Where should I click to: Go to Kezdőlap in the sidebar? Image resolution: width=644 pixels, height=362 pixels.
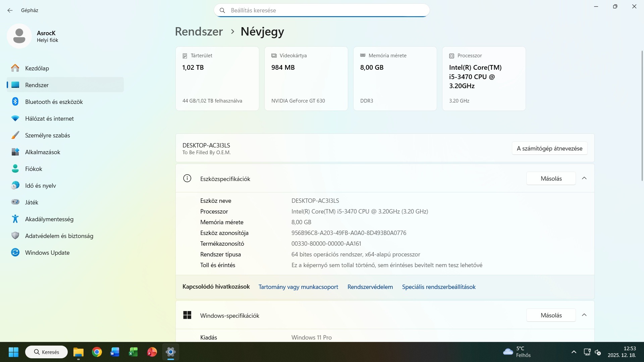tap(37, 68)
